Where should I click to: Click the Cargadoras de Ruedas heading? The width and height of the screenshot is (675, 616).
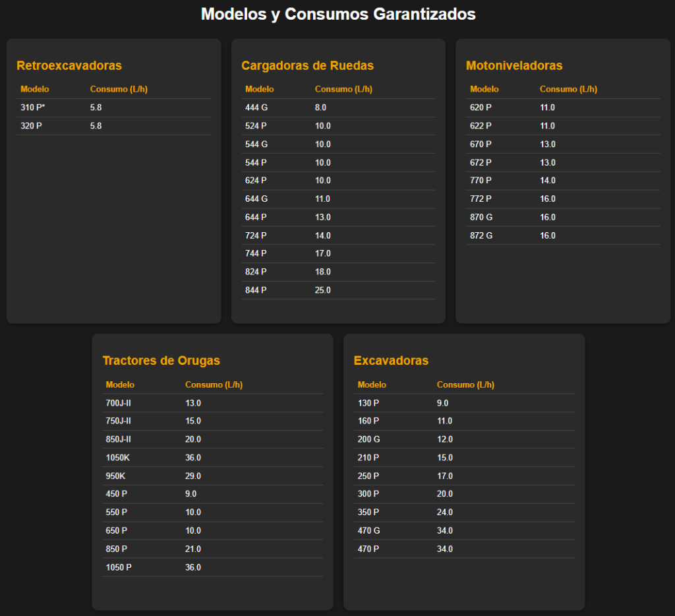307,66
